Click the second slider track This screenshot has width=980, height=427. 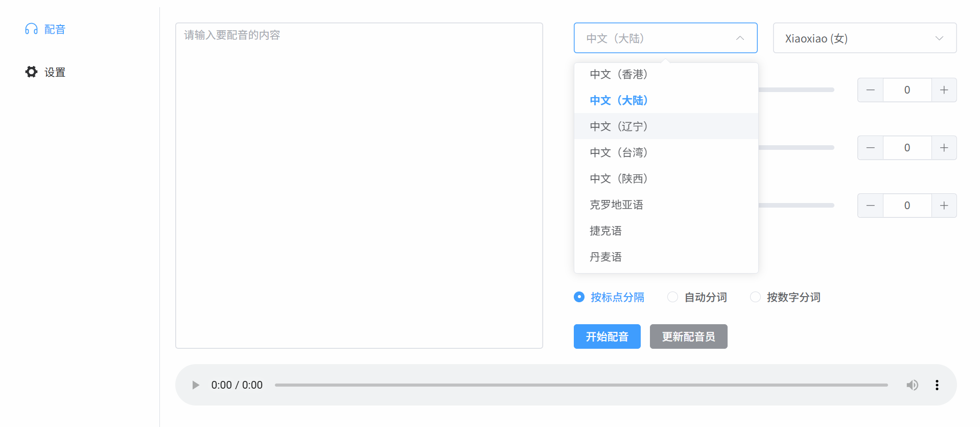(x=797, y=147)
